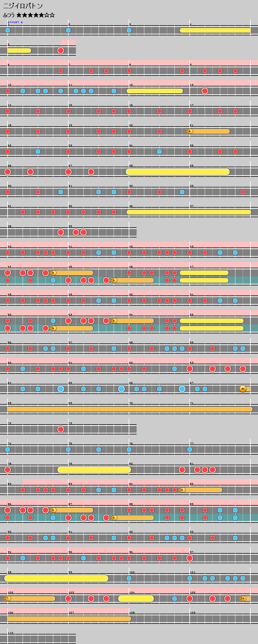Click the large yellow drumroll spanning measures 28-29
Screen dimensions: 258x644
coord(177,172)
